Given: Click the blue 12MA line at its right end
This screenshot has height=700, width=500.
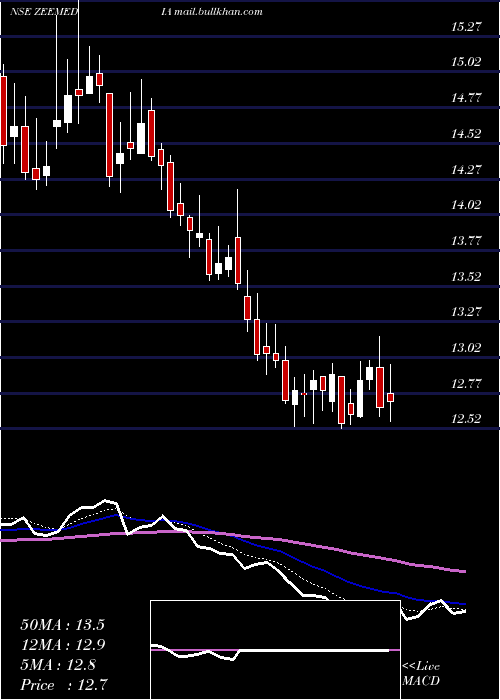Looking at the screenshot, I should tap(462, 604).
